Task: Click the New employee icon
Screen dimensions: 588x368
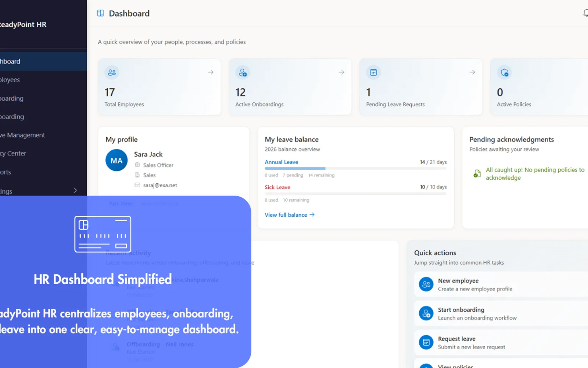Action: click(426, 284)
